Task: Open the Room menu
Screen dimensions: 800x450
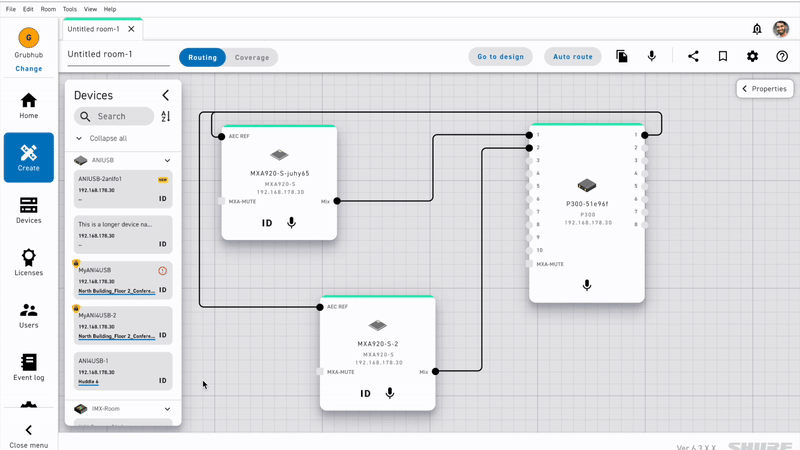Action: pos(48,9)
